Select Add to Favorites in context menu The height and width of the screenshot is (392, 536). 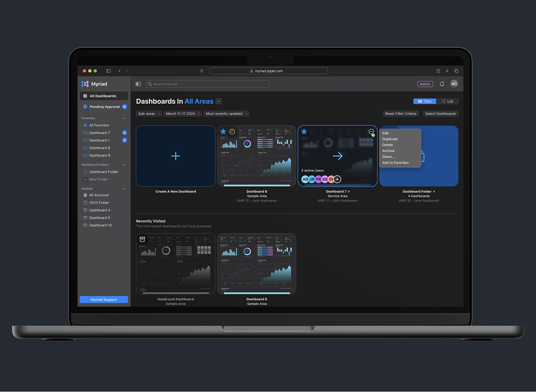pyautogui.click(x=394, y=162)
